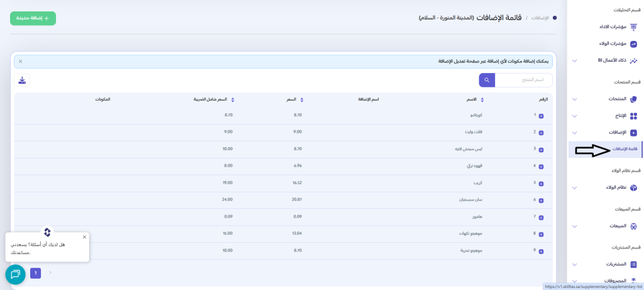Click the مؤشرات الولاء sidebar icon
This screenshot has height=290, width=644.
(x=633, y=43)
